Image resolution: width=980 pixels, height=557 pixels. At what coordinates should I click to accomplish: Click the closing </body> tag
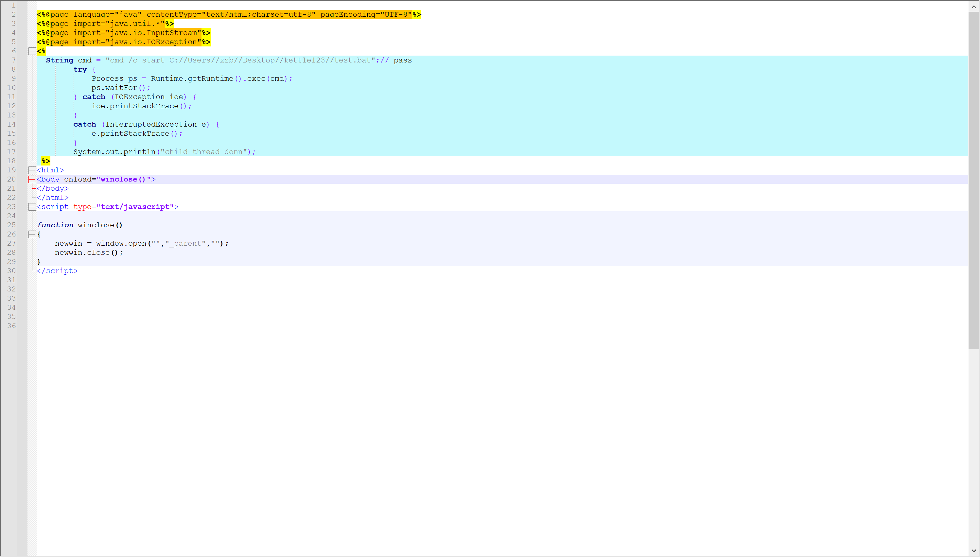(x=53, y=189)
